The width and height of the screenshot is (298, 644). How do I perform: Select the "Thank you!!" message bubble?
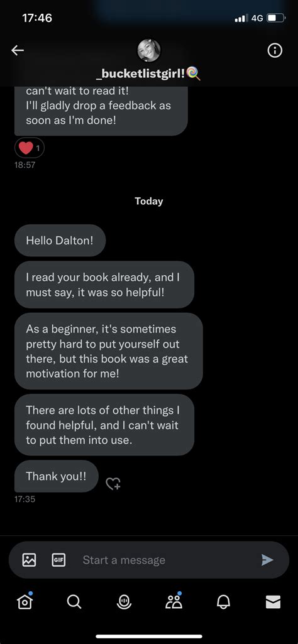point(57,476)
